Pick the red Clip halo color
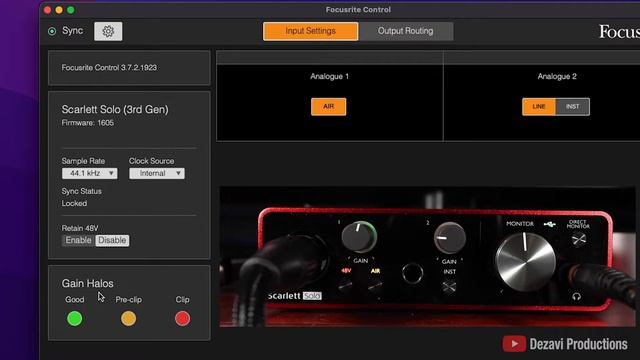 [182, 318]
